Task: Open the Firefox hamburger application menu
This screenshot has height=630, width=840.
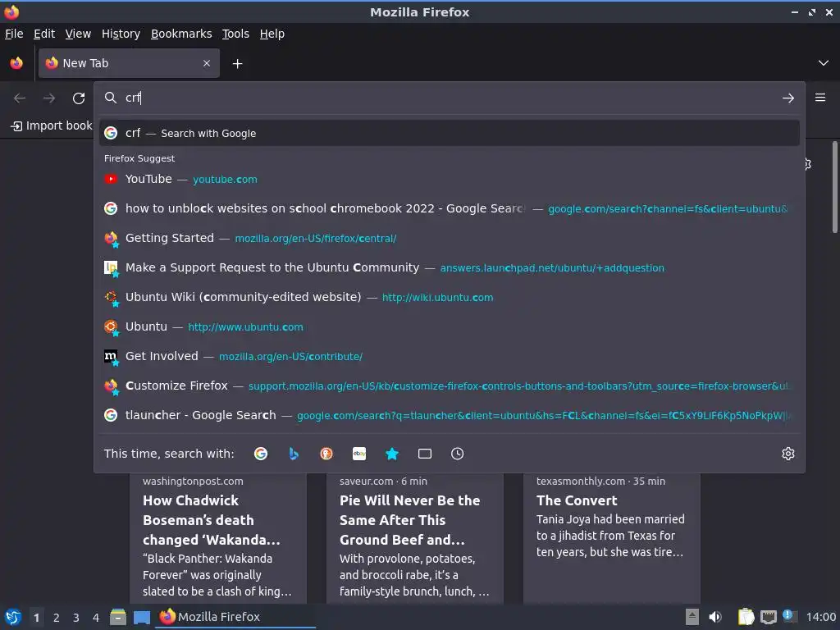Action: tap(820, 98)
